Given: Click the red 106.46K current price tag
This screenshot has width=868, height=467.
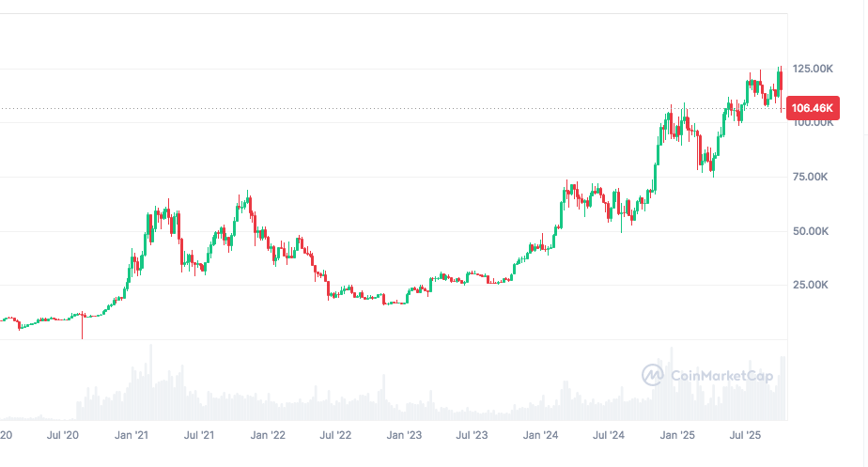Looking at the screenshot, I should coord(812,108).
